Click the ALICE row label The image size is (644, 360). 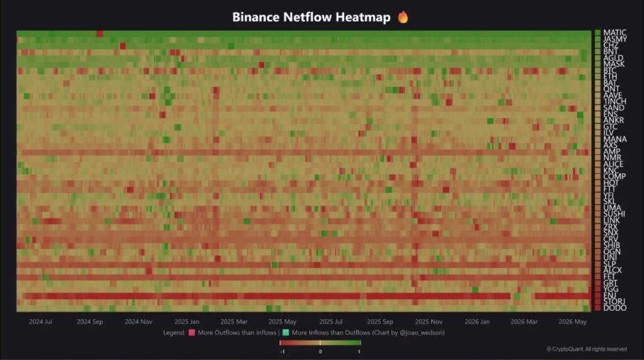click(613, 164)
